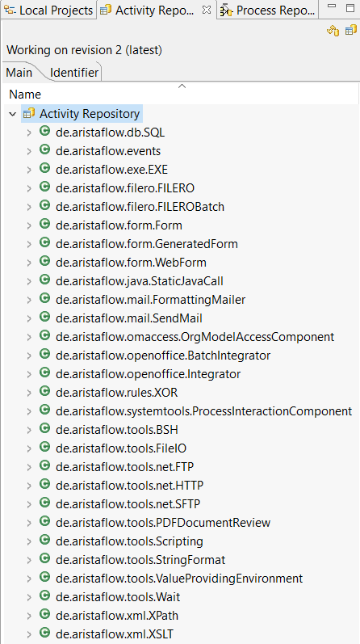Open the Local Projects view tab
Image resolution: width=360 pixels, height=644 pixels.
(x=48, y=10)
